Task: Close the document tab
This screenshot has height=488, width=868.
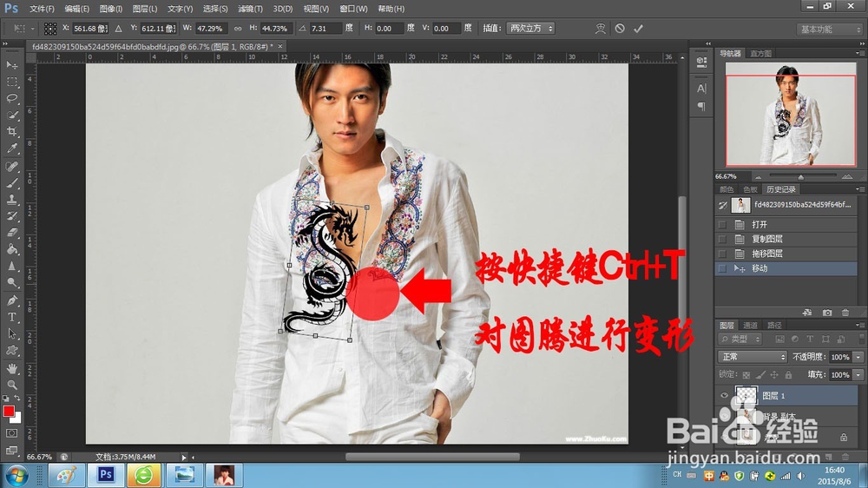Action: click(x=280, y=47)
